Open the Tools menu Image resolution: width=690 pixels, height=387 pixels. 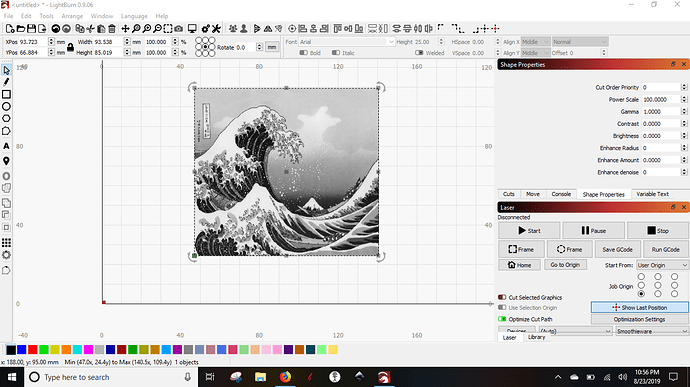46,16
